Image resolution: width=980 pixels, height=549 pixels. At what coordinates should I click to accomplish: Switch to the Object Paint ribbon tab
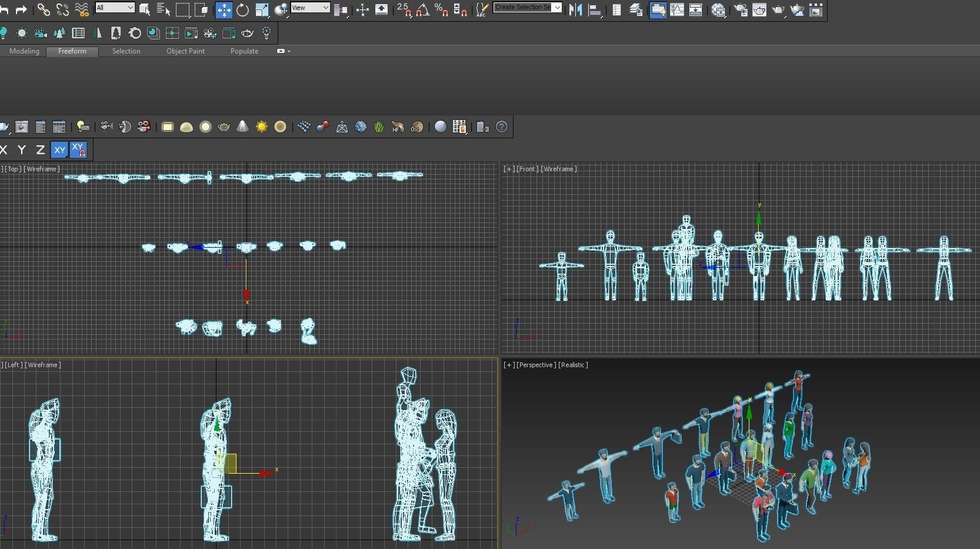pos(185,51)
